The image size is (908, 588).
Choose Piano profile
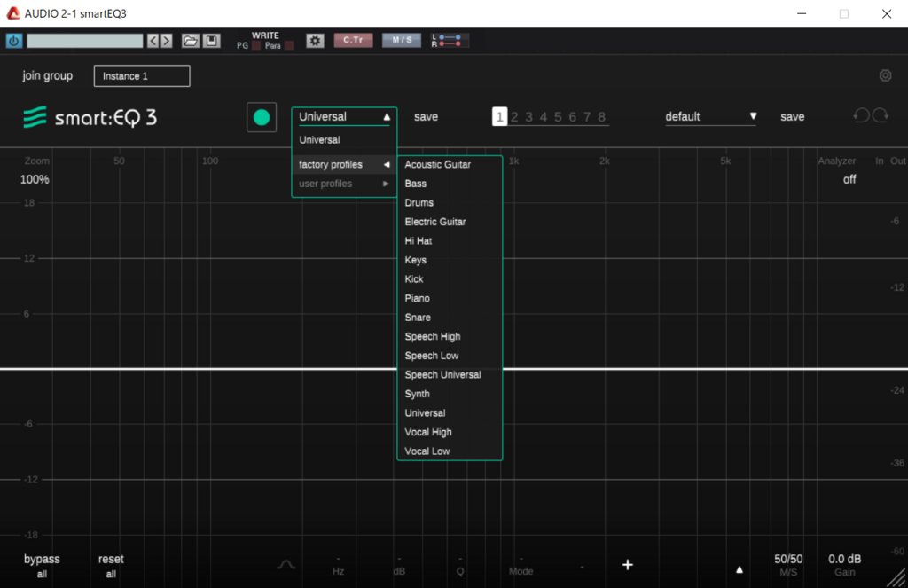pos(450,298)
